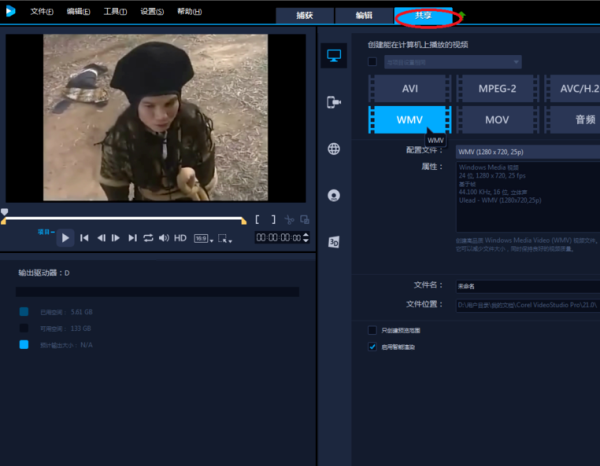Click the volume speaker icon
The height and width of the screenshot is (466, 600).
(x=164, y=238)
